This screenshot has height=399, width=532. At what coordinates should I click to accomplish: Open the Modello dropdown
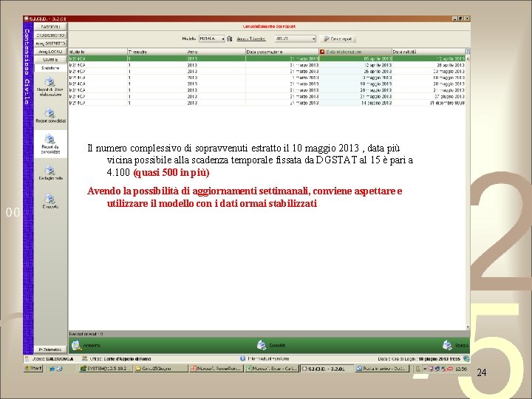(x=212, y=38)
